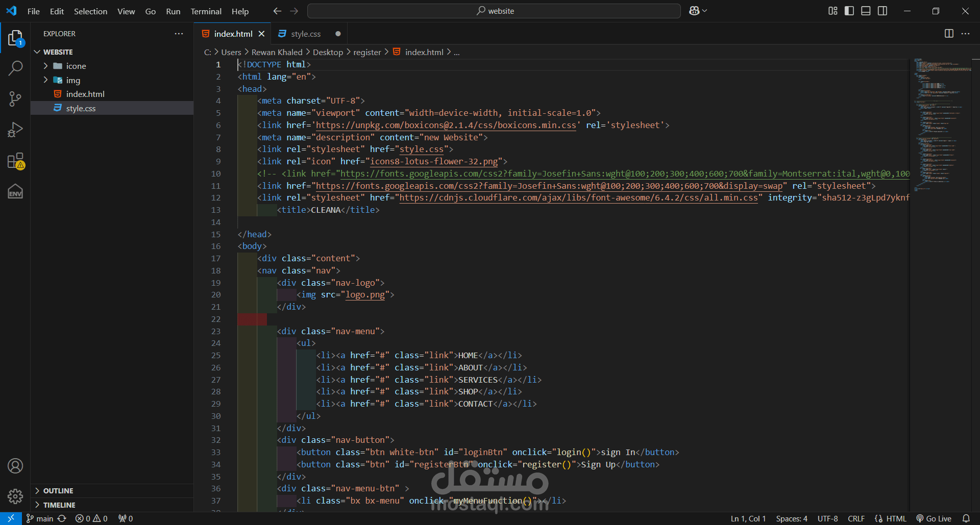The image size is (980, 525).
Task: Open the Selection menu
Action: click(x=90, y=11)
